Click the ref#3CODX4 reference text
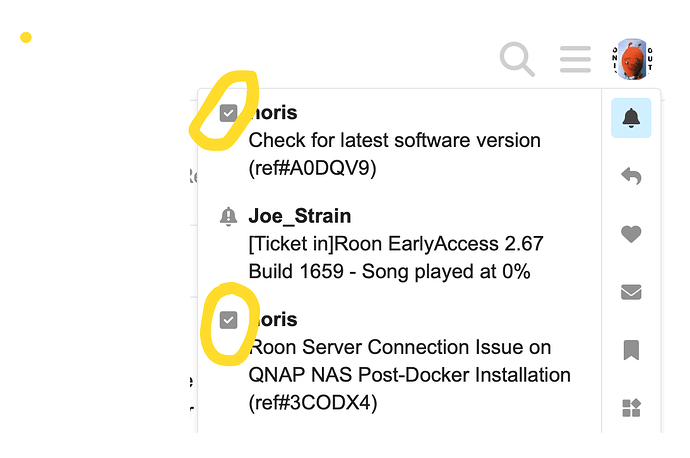This screenshot has height=458, width=690. [x=313, y=403]
